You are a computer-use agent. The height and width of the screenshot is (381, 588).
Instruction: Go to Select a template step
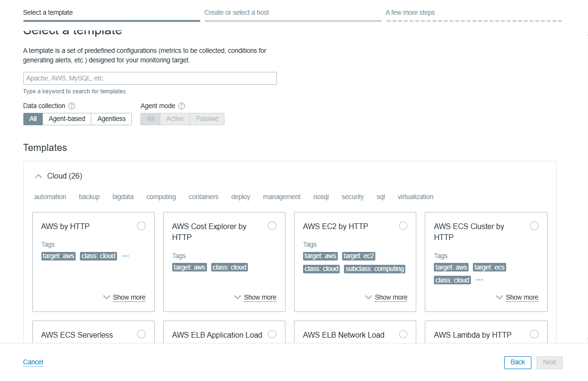48,12
